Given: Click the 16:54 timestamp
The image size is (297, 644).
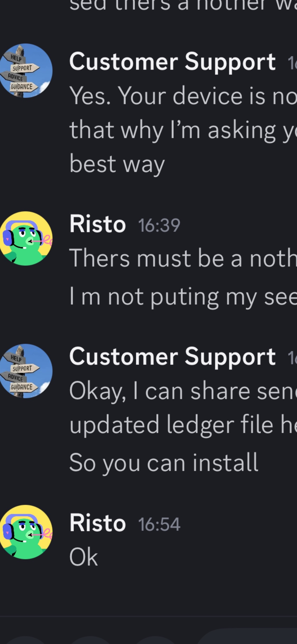Looking at the screenshot, I should tap(159, 524).
